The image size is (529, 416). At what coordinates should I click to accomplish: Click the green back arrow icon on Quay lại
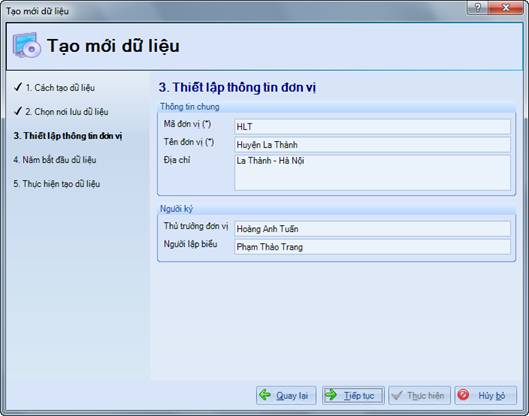click(265, 394)
